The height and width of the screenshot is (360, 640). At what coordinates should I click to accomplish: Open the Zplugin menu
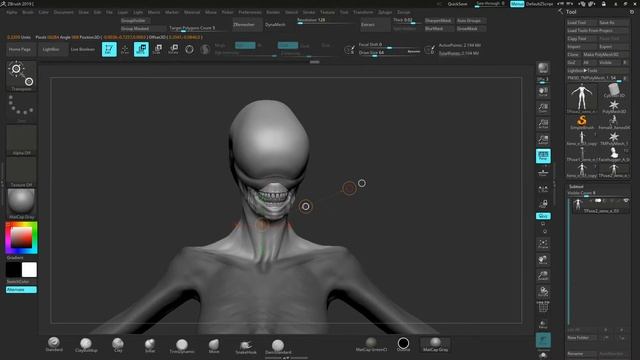click(385, 12)
